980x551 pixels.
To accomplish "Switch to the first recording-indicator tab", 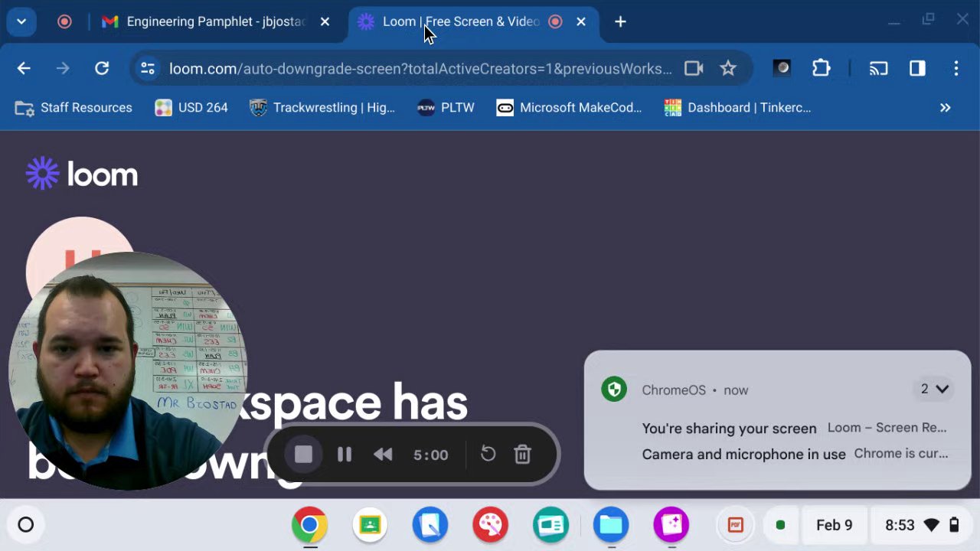I will pos(64,21).
